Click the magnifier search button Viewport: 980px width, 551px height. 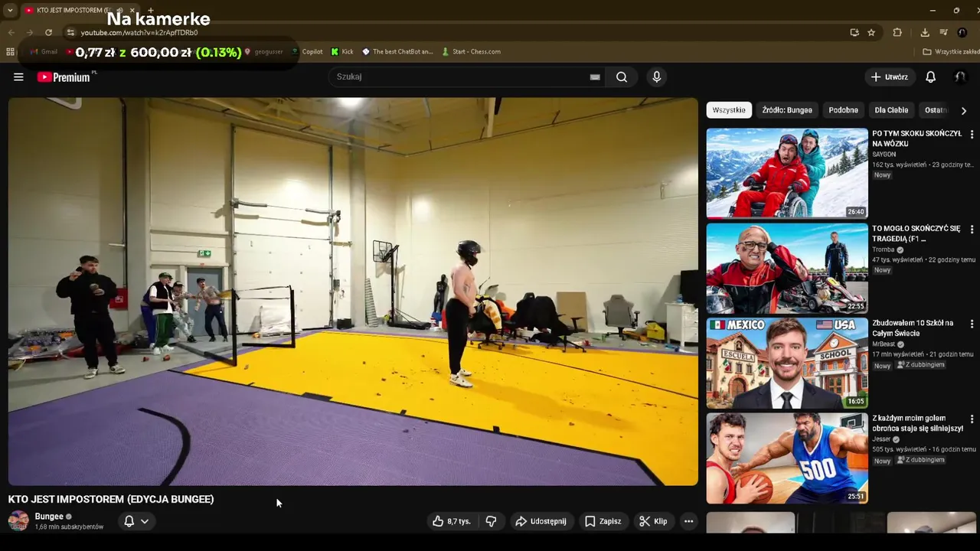point(622,77)
